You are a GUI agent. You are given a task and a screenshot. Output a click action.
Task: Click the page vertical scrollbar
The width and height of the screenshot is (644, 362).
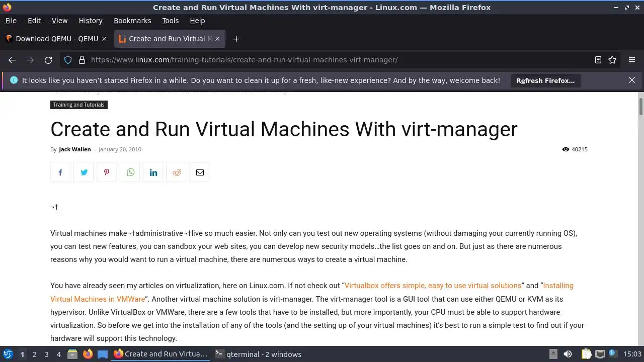tap(641, 106)
